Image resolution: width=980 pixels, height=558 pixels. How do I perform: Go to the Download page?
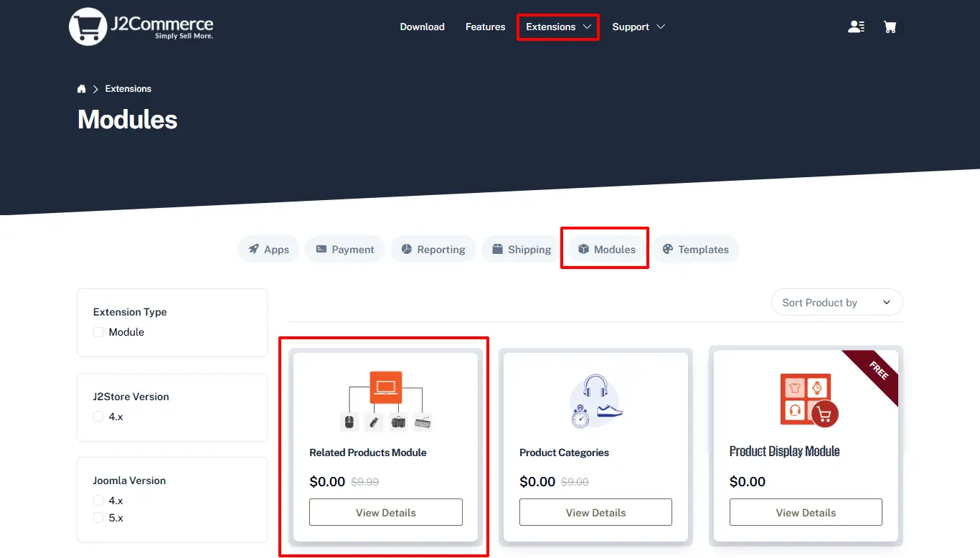click(x=423, y=27)
